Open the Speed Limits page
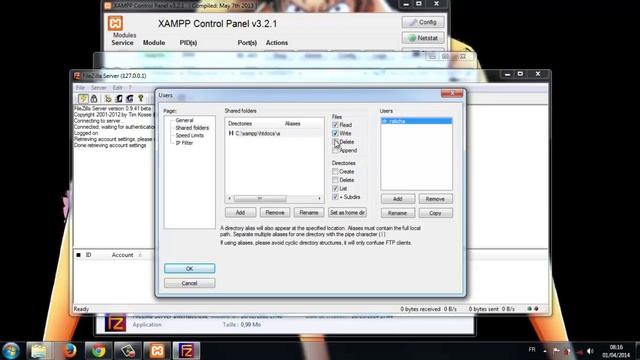This screenshot has height=360, width=640. pyautogui.click(x=189, y=136)
